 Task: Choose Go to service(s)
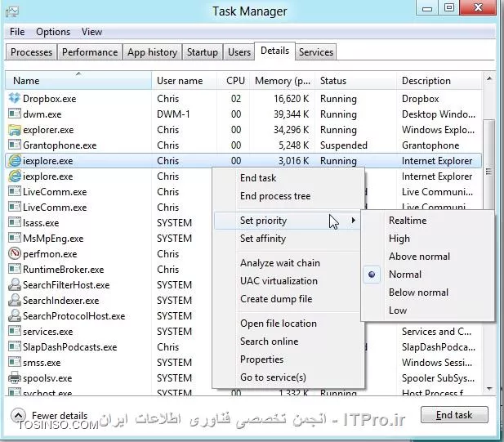point(273,377)
